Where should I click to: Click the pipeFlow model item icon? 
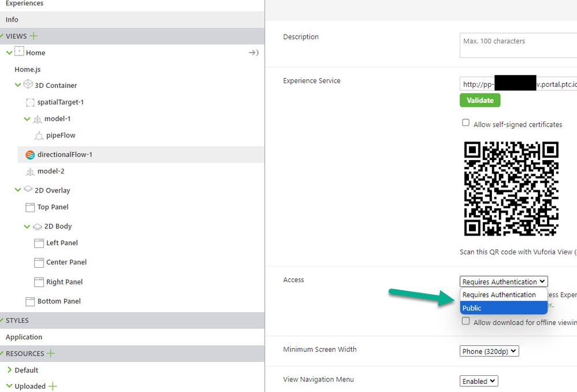[39, 136]
